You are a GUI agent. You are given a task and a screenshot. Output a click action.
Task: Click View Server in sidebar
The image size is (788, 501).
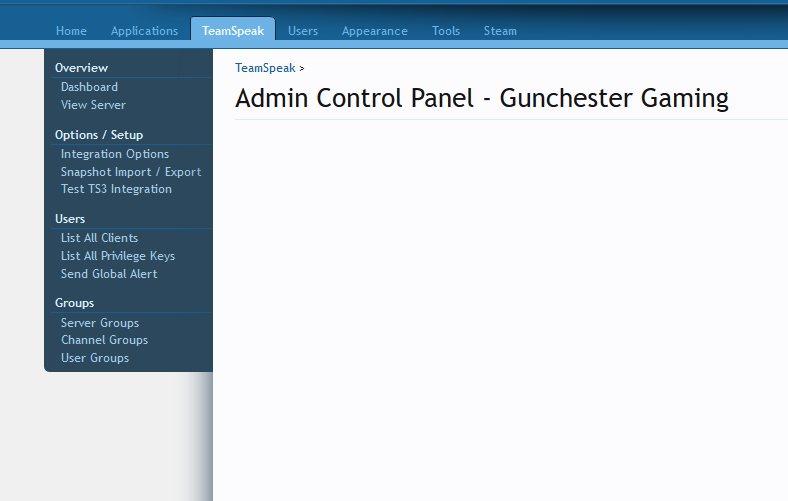point(93,105)
